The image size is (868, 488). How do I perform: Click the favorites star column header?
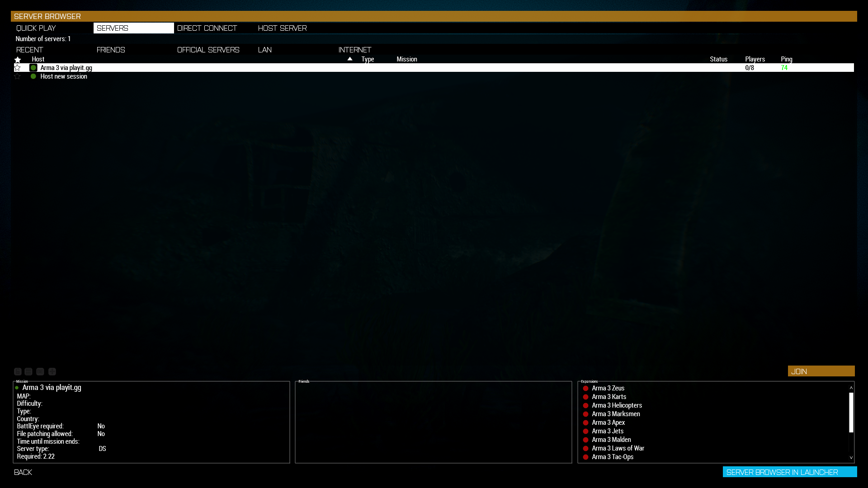point(18,60)
